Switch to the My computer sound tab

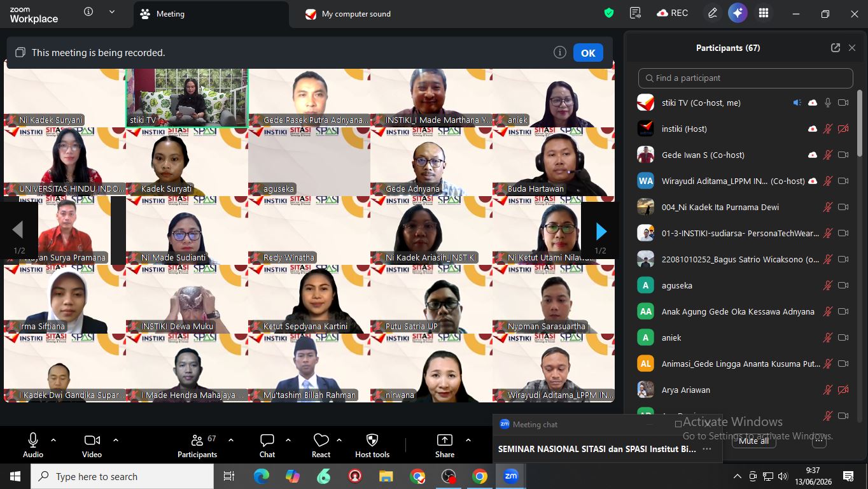click(347, 14)
